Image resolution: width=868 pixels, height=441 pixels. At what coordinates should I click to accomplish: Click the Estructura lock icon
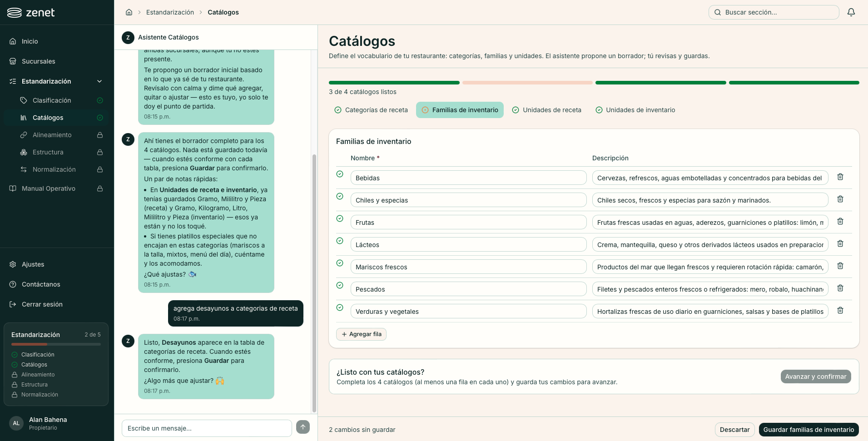pos(100,152)
